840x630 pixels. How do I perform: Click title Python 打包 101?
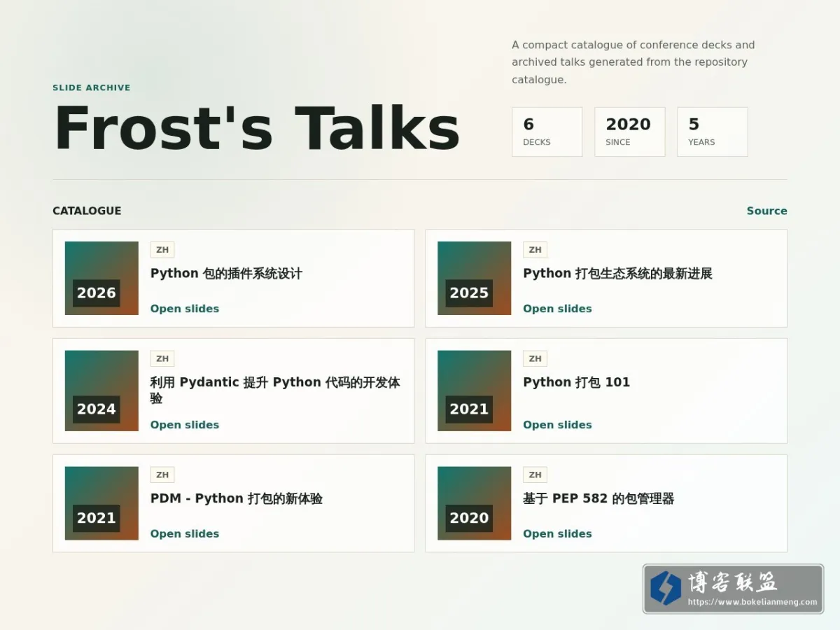[x=576, y=382]
